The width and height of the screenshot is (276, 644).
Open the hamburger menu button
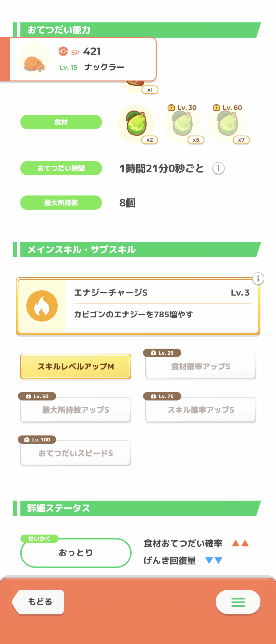click(238, 602)
